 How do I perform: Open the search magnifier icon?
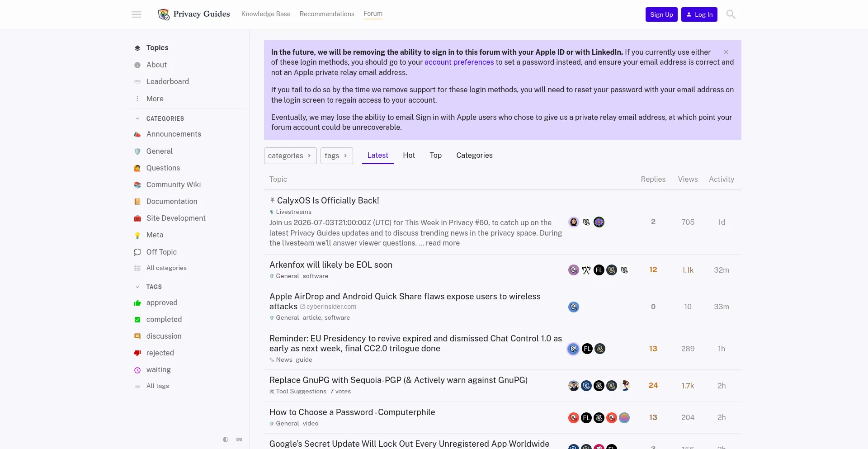[731, 14]
